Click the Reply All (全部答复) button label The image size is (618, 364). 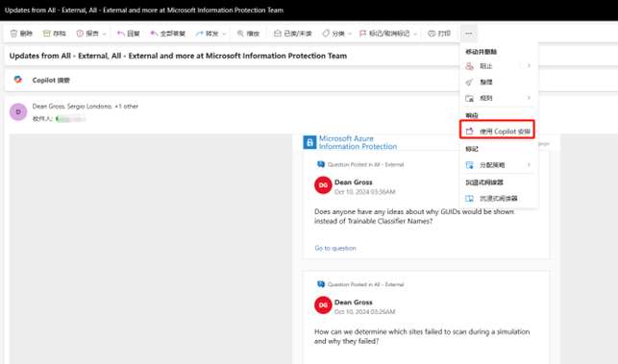coord(173,34)
